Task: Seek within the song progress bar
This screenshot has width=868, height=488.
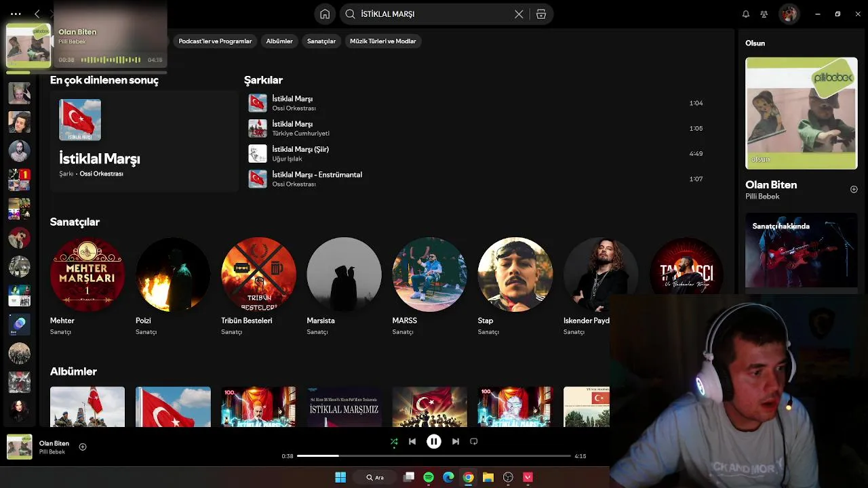Action: coord(434,456)
